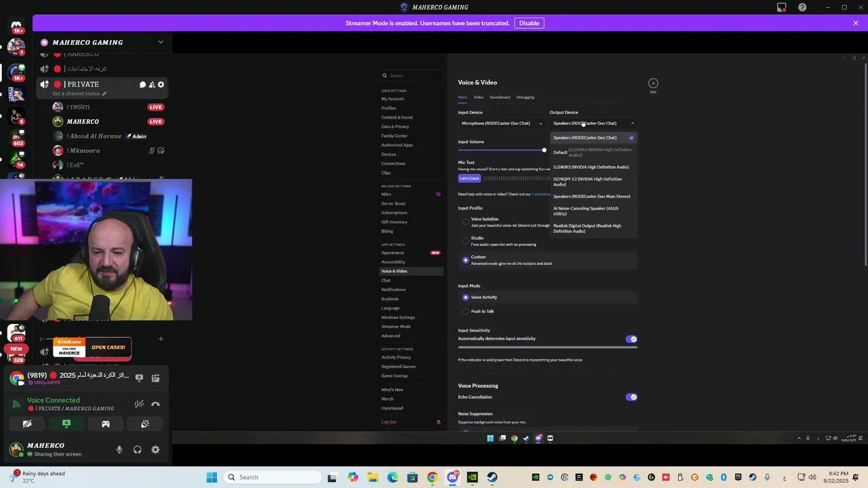Viewport: 868px width, 488px height.
Task: Click the clips icon beside the stream title
Action: click(155, 378)
